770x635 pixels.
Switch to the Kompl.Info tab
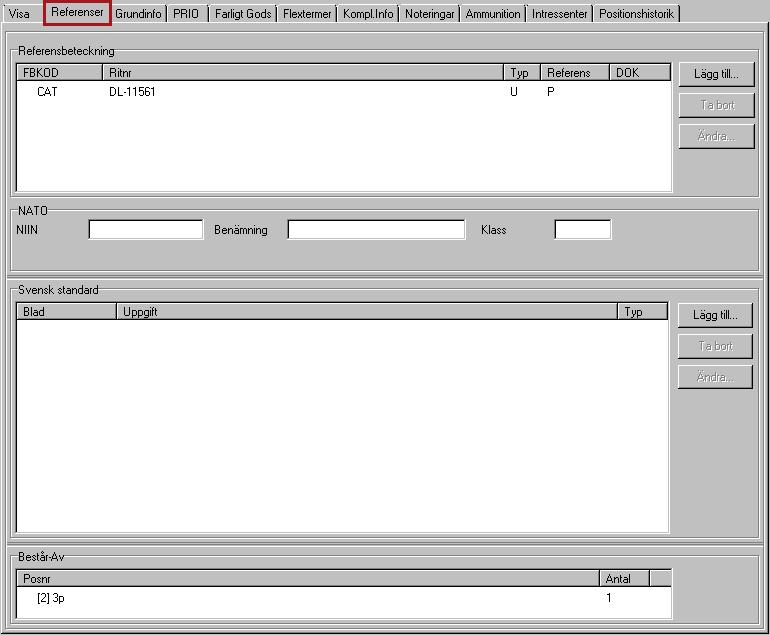368,14
